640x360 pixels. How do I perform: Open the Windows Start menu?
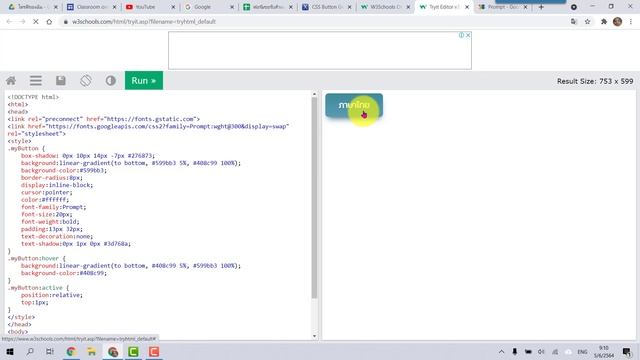10,351
